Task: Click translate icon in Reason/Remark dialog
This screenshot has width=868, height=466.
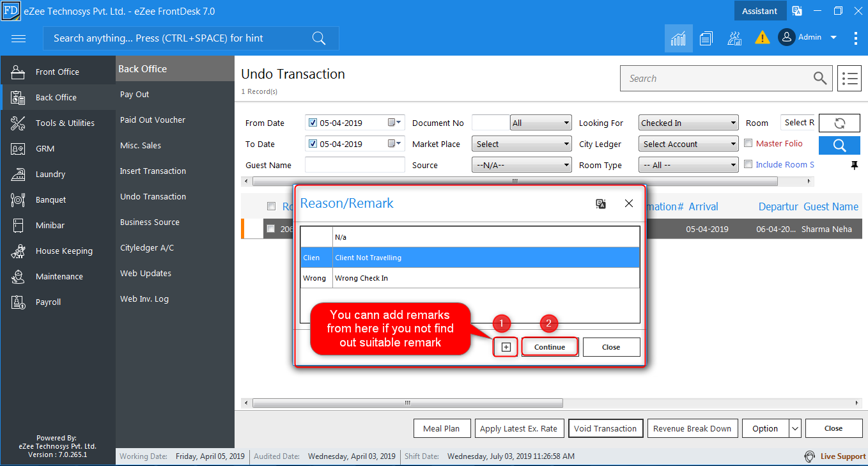Action: (x=601, y=203)
